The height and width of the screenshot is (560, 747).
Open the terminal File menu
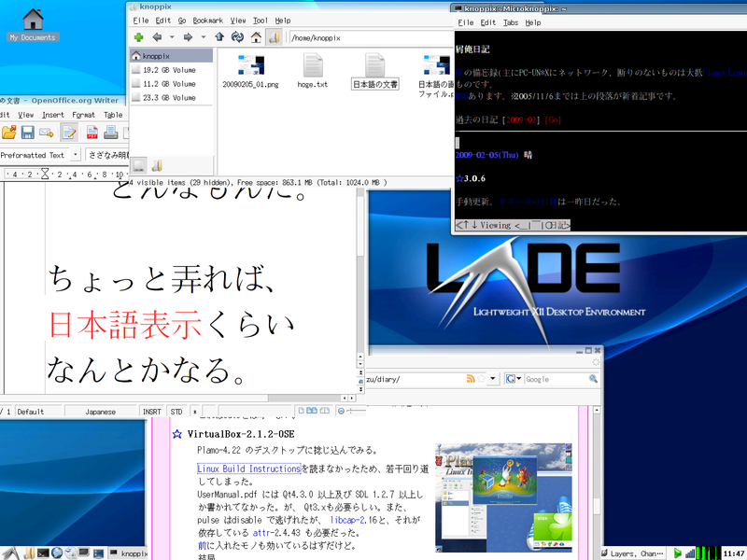[466, 22]
